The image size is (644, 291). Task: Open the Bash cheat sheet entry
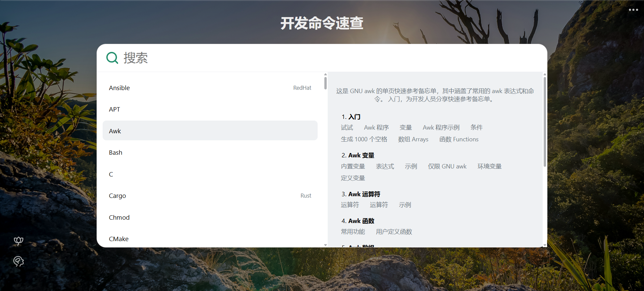(210, 152)
